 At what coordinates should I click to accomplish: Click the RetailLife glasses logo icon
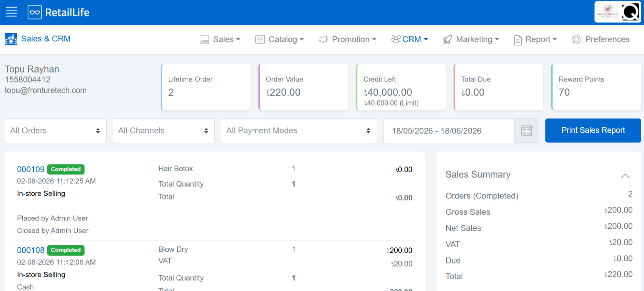click(x=35, y=12)
